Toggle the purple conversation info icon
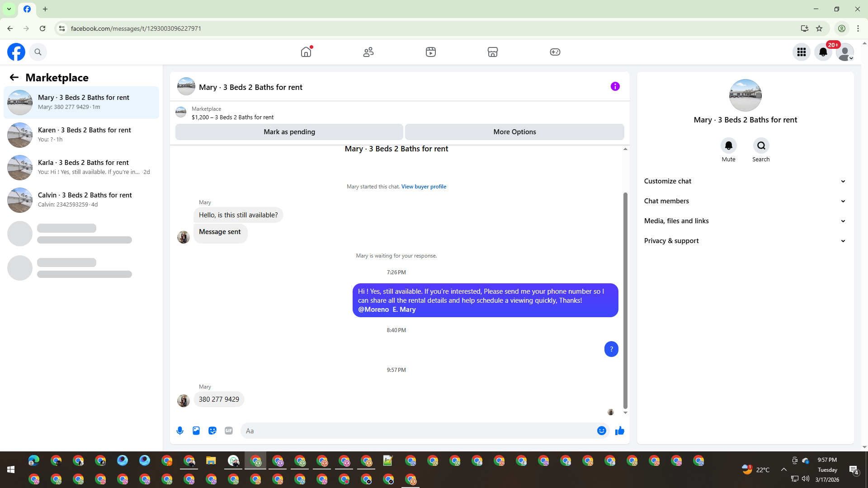The height and width of the screenshot is (488, 868). [615, 86]
